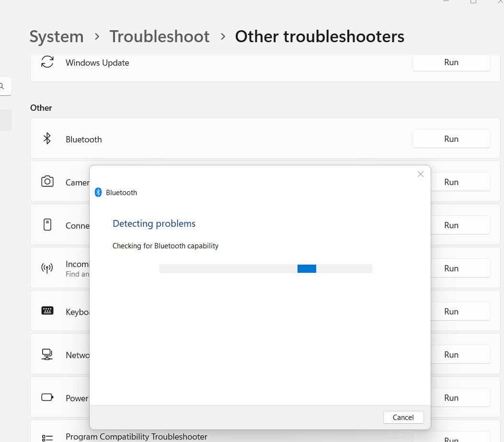This screenshot has height=442, width=504.
Task: Click the Program Compatibility Troubleshooter label
Action: point(136,437)
